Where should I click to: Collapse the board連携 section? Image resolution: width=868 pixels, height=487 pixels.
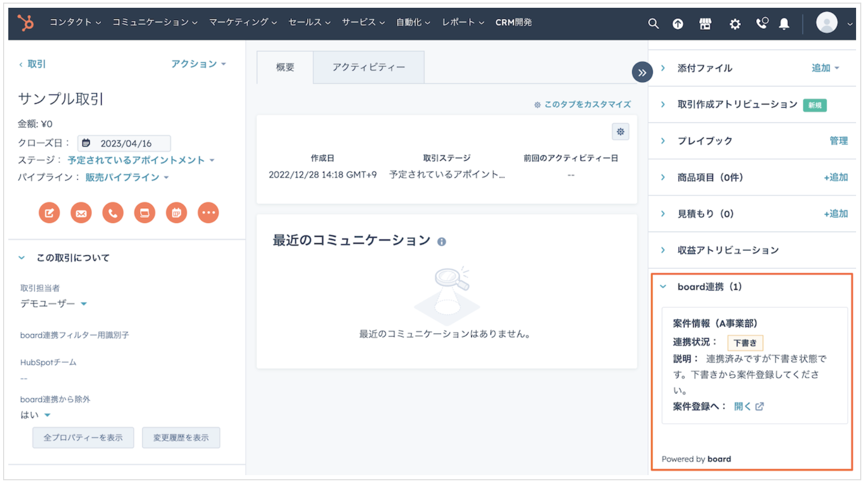(663, 287)
